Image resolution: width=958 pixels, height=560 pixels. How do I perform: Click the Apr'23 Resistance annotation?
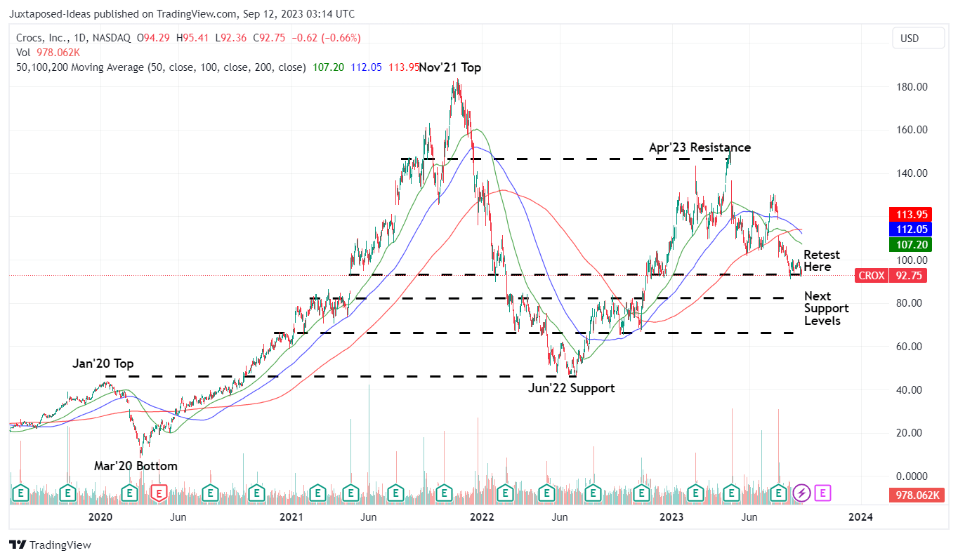(700, 147)
